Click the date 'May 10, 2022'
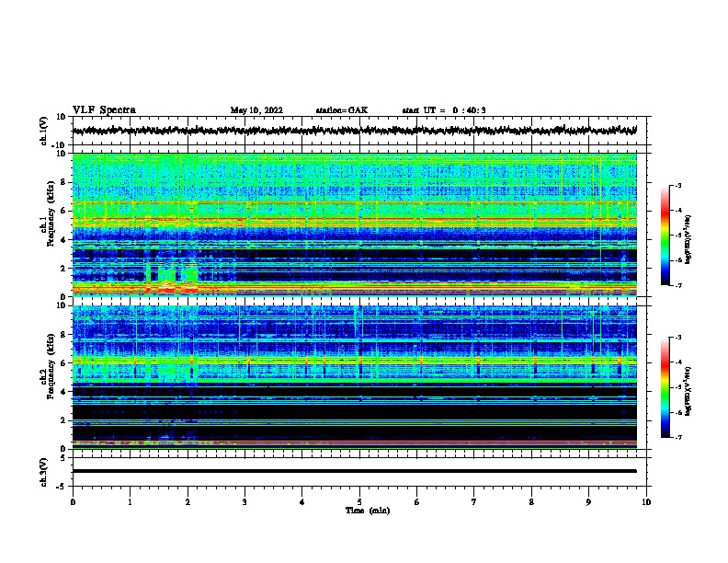The width and height of the screenshot is (728, 563). tap(256, 110)
